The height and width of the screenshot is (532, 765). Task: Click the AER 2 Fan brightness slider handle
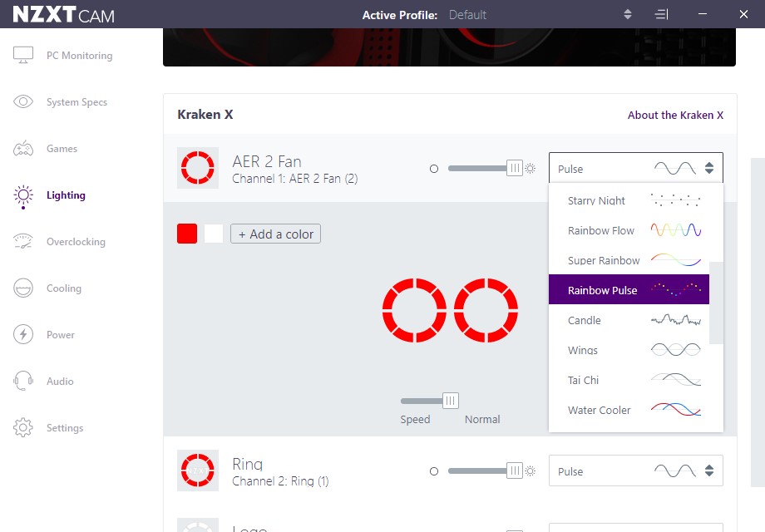point(514,168)
